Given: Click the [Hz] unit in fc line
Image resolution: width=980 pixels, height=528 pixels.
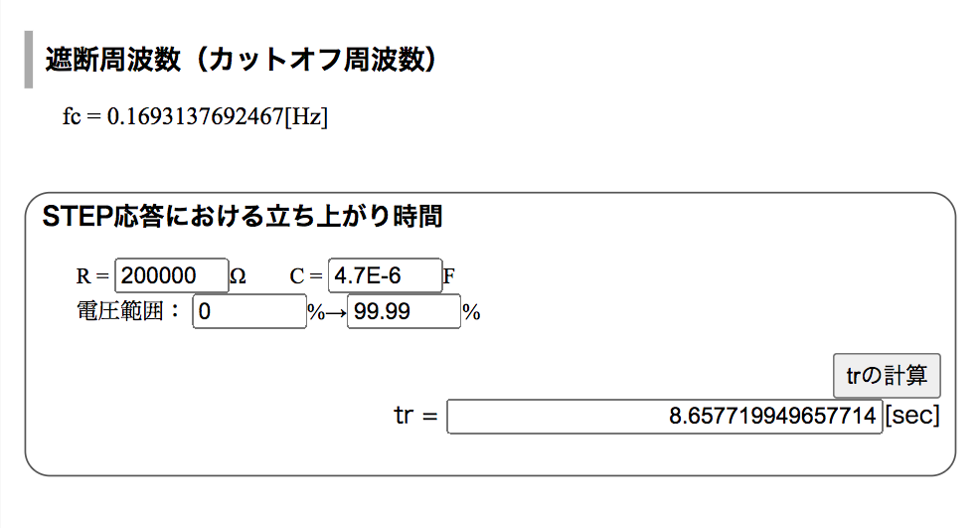Looking at the screenshot, I should [306, 117].
